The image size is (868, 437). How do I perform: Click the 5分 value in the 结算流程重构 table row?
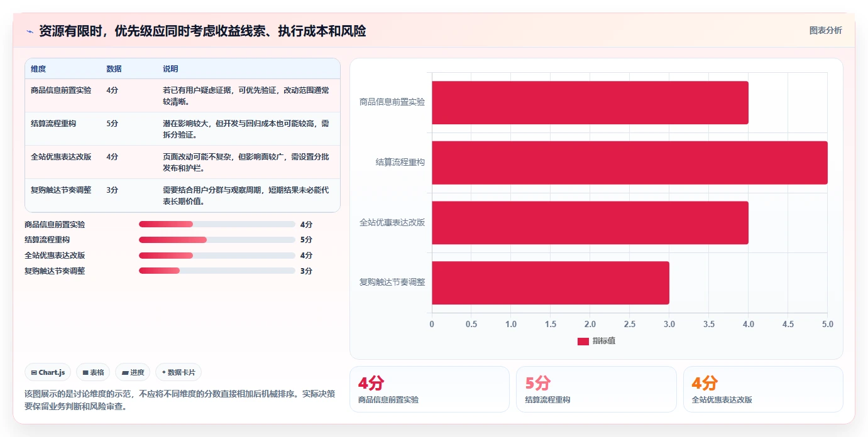coord(113,124)
